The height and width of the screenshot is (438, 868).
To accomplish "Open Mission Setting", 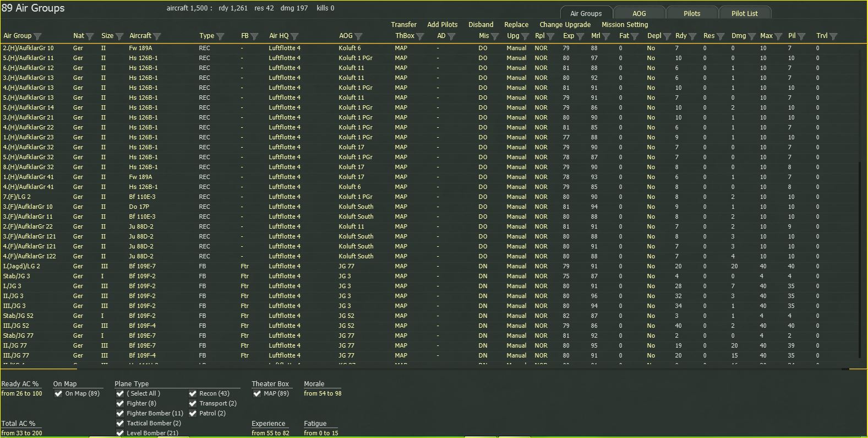I will click(x=625, y=25).
